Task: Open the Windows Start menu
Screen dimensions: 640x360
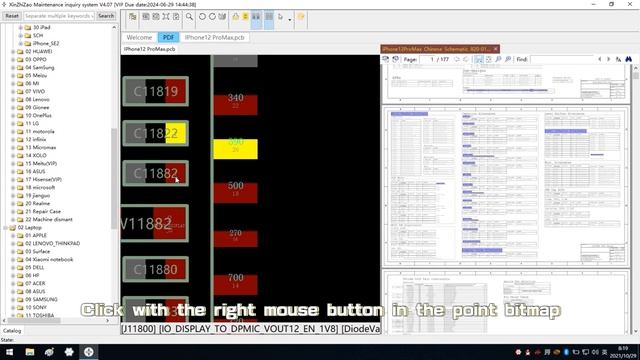Action: (x=9, y=352)
